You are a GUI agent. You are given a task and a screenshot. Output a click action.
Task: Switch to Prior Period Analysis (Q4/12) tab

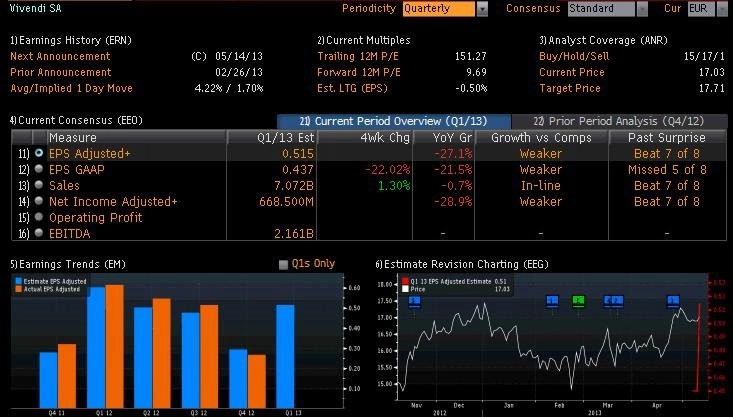619,121
